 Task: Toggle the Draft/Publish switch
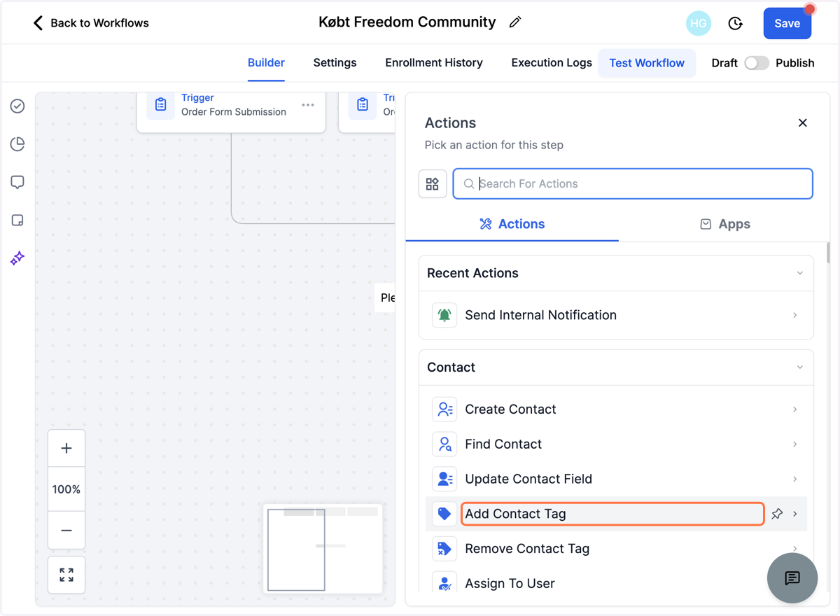(x=757, y=63)
